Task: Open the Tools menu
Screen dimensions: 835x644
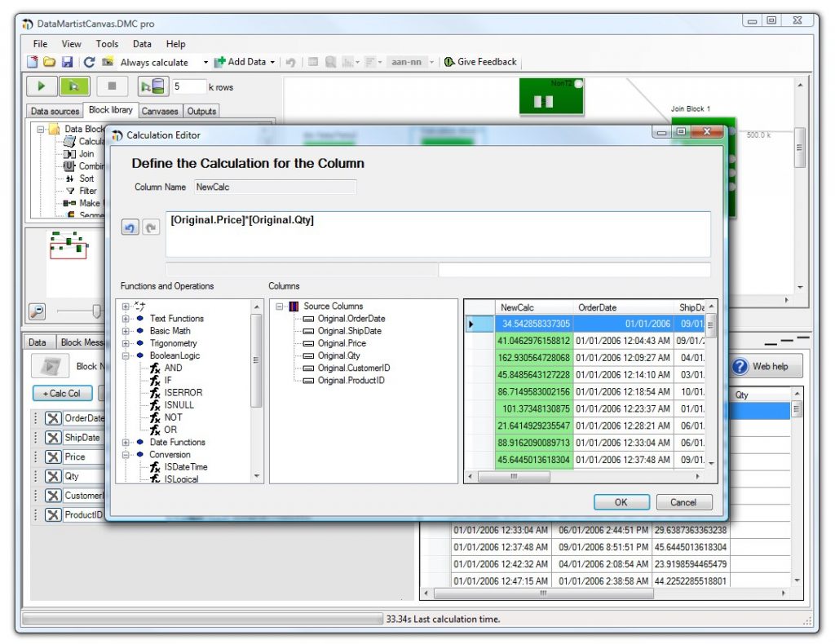Action: click(x=107, y=44)
